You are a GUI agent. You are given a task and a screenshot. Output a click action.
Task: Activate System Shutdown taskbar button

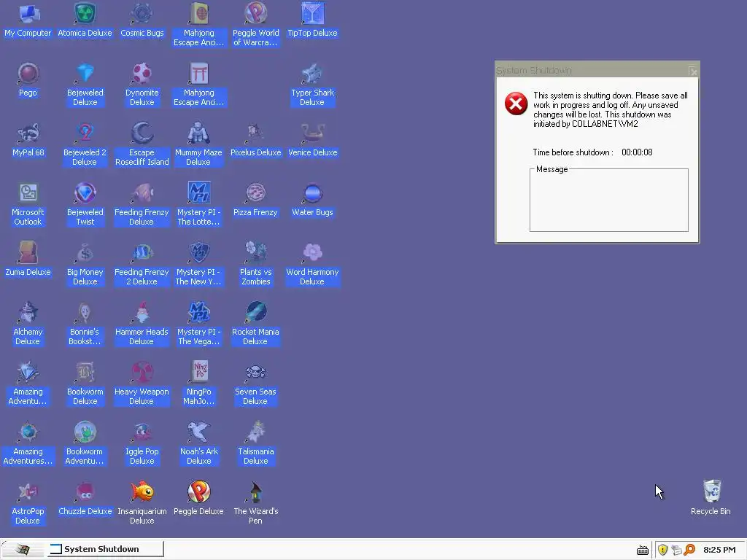click(x=105, y=549)
